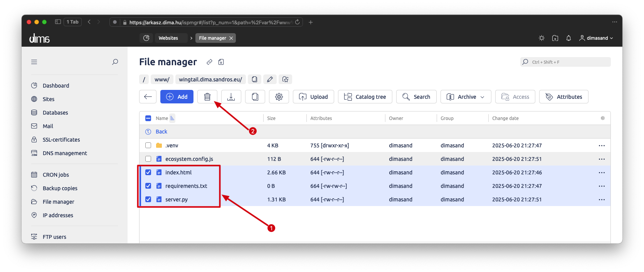Click the sidebar hamburger menu icon
The width and height of the screenshot is (644, 272).
coord(34,62)
